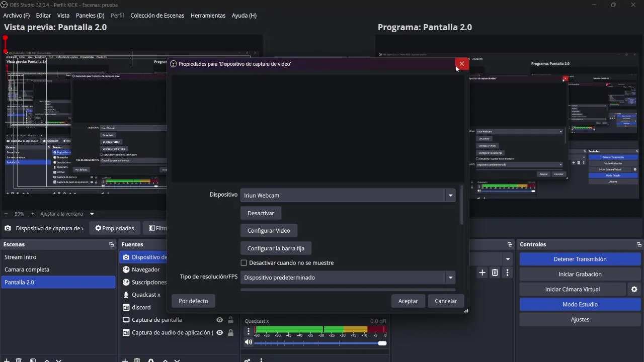Viewport: 644px width, 362px height.
Task: Open the Dispositivo dropdown showing Iriun Webcam
Action: pos(348,195)
